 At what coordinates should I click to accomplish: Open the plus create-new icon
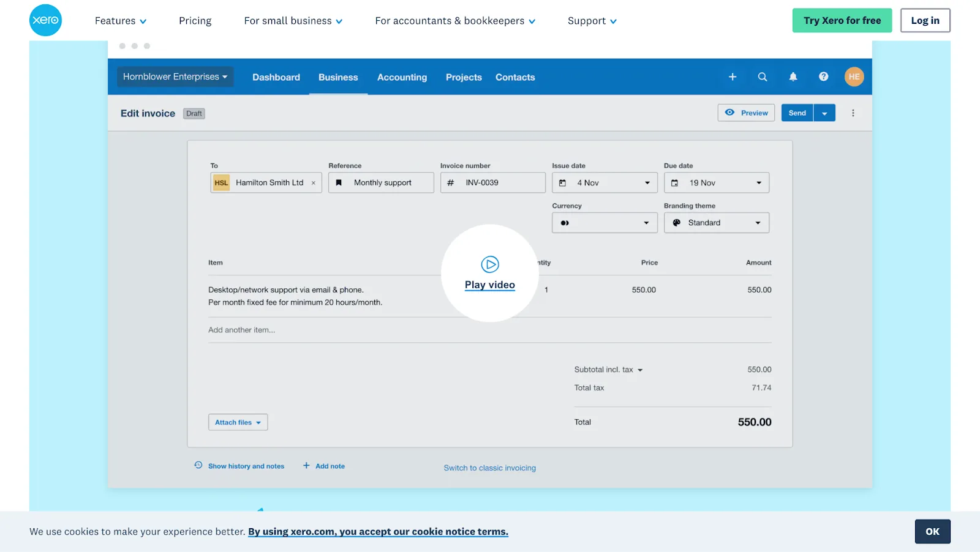(733, 76)
